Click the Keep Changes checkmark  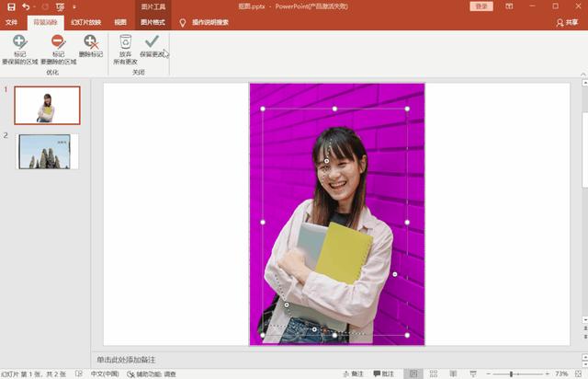[x=152, y=41]
